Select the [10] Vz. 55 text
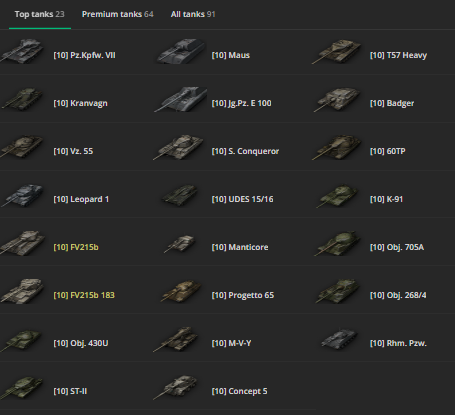Screen dimensions: 455x415 73,151
